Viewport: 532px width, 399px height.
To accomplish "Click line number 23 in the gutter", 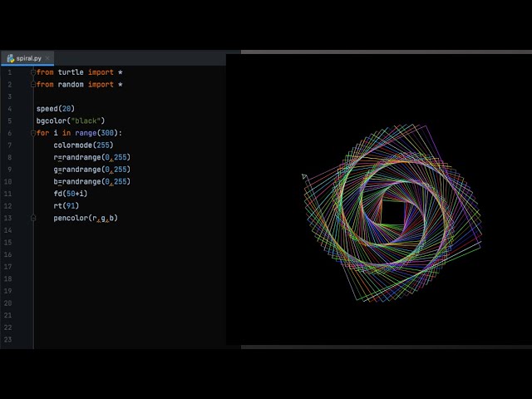I will coord(7,339).
